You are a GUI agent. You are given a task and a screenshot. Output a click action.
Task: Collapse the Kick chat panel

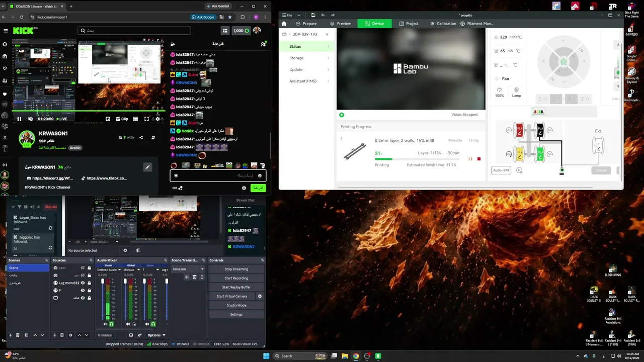pos(173,44)
